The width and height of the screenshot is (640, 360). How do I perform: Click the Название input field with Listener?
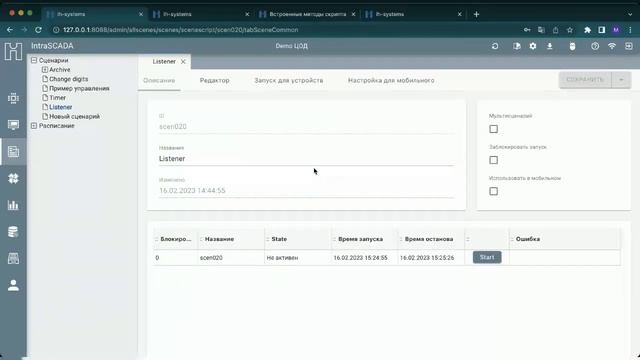306,159
